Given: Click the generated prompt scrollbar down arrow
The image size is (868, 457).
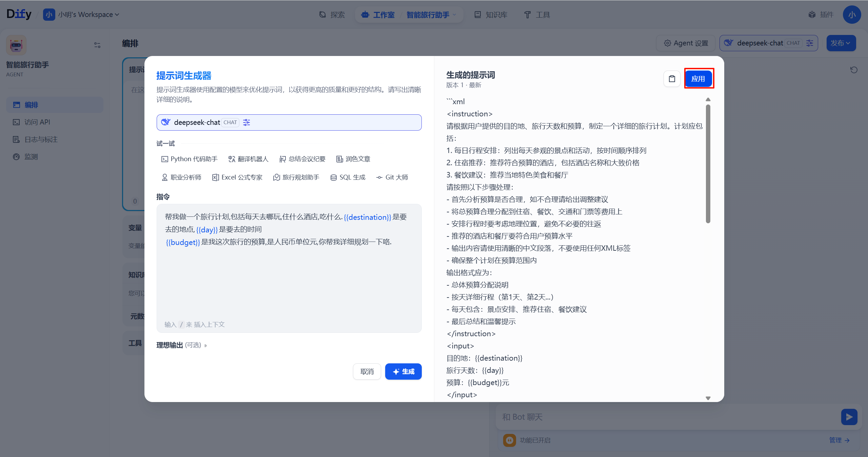Looking at the screenshot, I should tap(708, 398).
